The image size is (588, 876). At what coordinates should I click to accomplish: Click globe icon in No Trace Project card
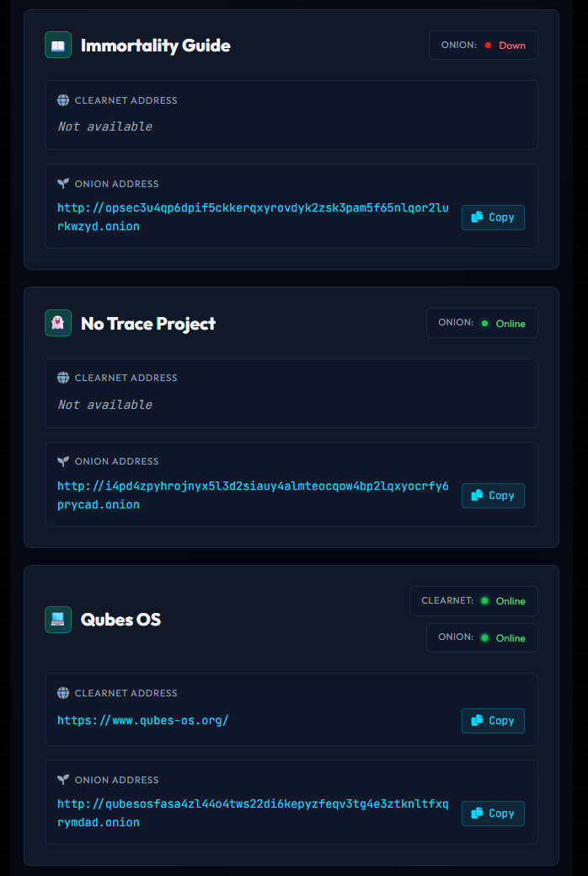(63, 378)
